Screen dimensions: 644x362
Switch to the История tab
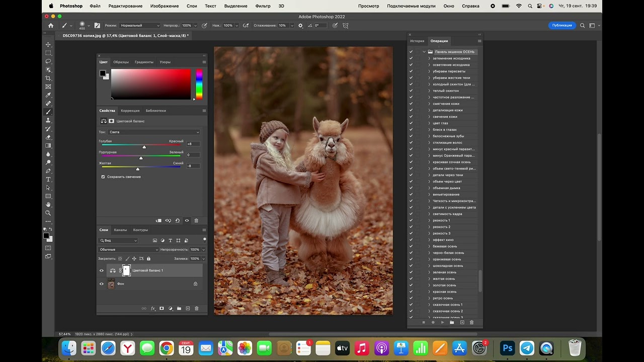click(x=418, y=41)
